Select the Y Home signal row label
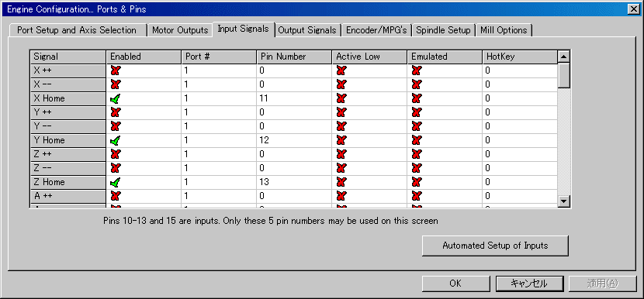This screenshot has width=644, height=299. point(68,140)
